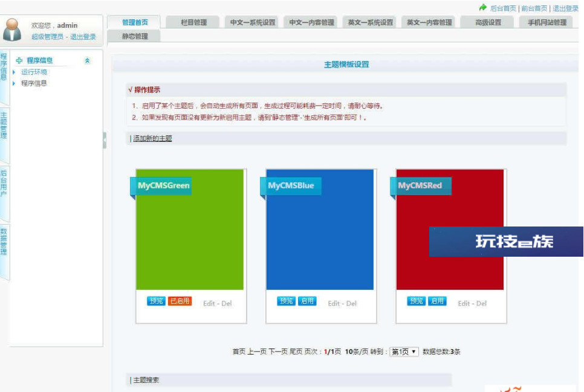Click the admin user avatar icon
The image size is (584, 392).
pyautogui.click(x=15, y=28)
